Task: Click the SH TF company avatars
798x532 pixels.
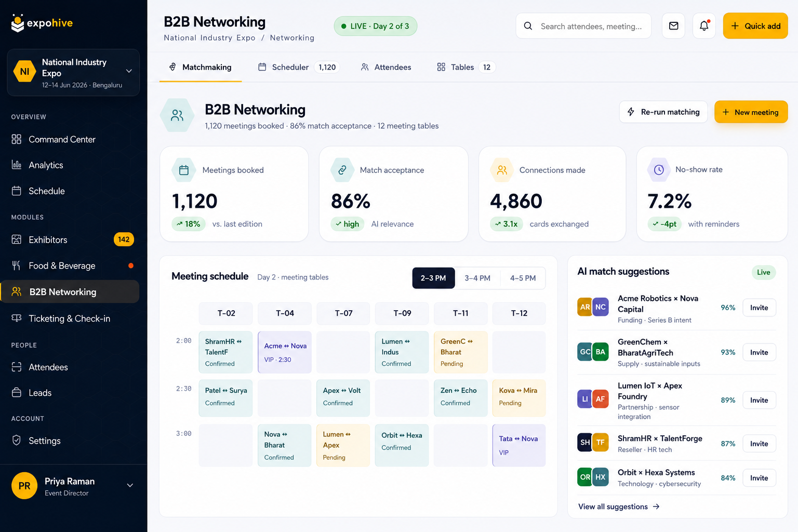Action: coord(593,443)
